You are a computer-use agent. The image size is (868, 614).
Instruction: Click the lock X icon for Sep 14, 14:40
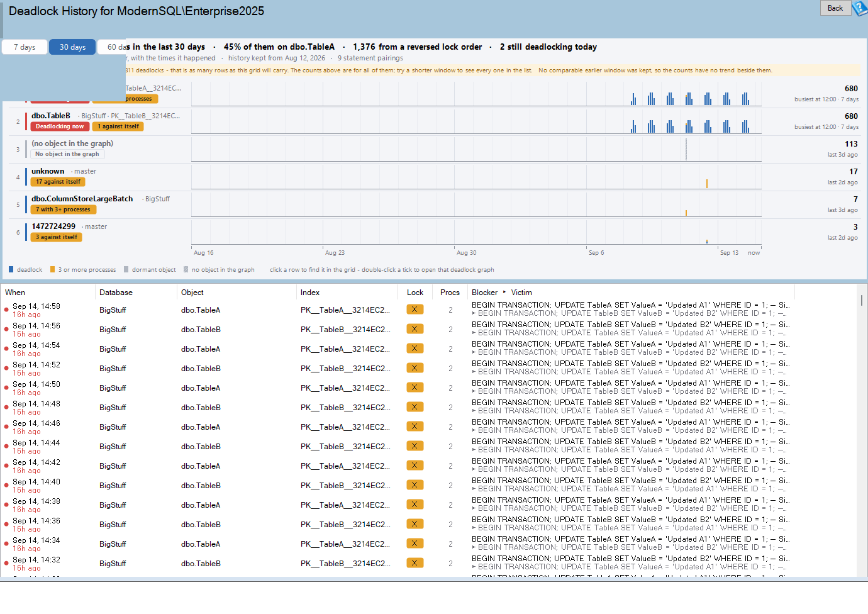tap(415, 485)
